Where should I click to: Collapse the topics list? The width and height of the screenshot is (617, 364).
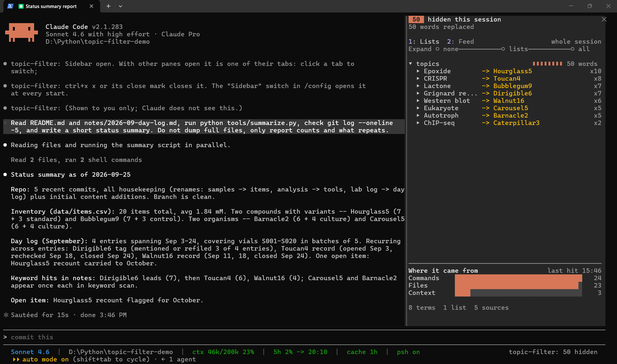point(410,64)
